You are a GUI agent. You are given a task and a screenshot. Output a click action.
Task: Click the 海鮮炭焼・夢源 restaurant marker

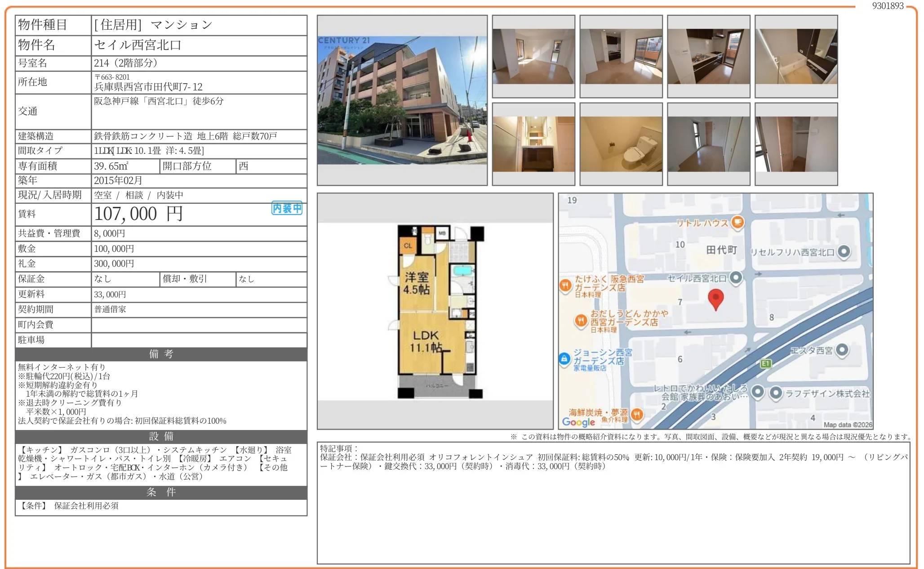(x=637, y=414)
